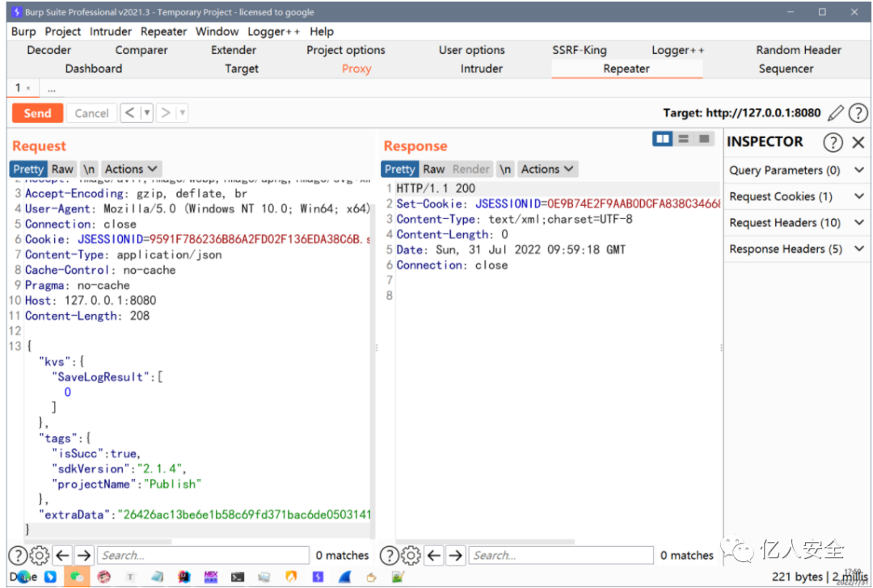
Task: Open the next history dropdown arrow
Action: click(182, 113)
